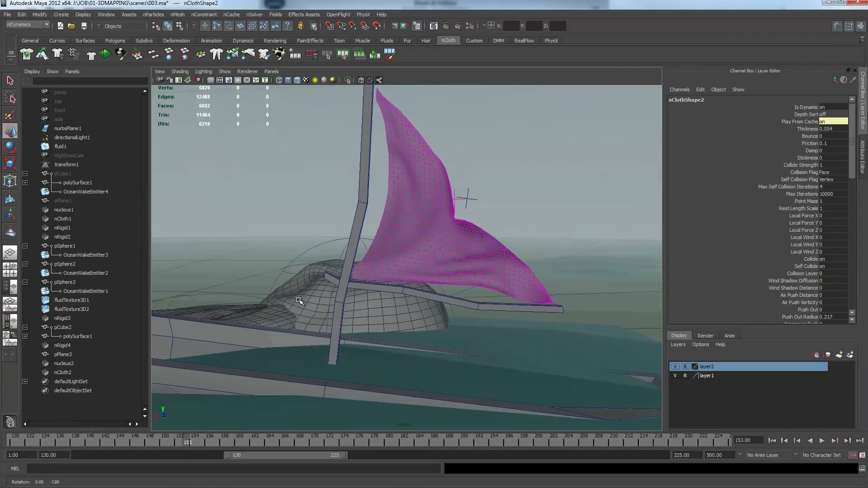Click the Open Scene folder icon
Image resolution: width=868 pixels, height=488 pixels.
pyautogui.click(x=71, y=26)
